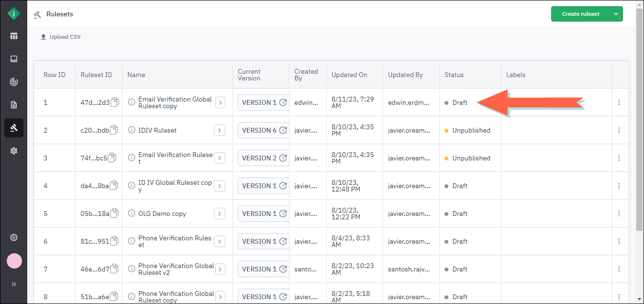Expand Email Verification Ruleset row arrow
This screenshot has width=644, height=304.
pos(220,158)
